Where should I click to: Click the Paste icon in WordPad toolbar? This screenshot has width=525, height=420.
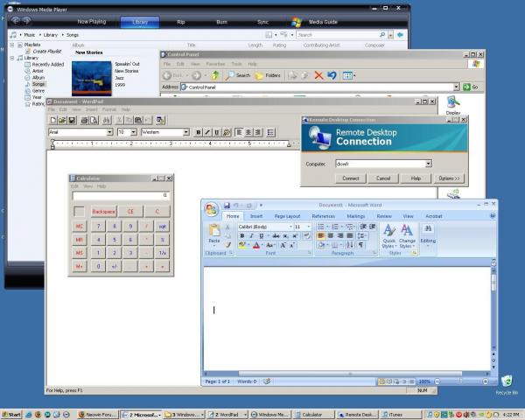coord(138,120)
